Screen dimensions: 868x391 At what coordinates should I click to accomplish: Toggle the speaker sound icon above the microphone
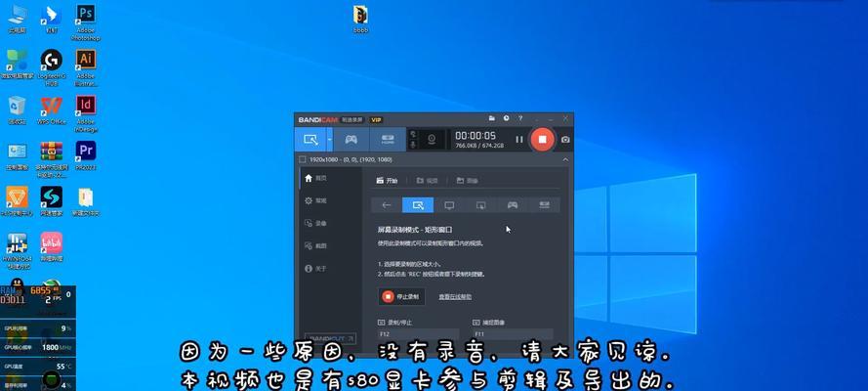click(412, 134)
